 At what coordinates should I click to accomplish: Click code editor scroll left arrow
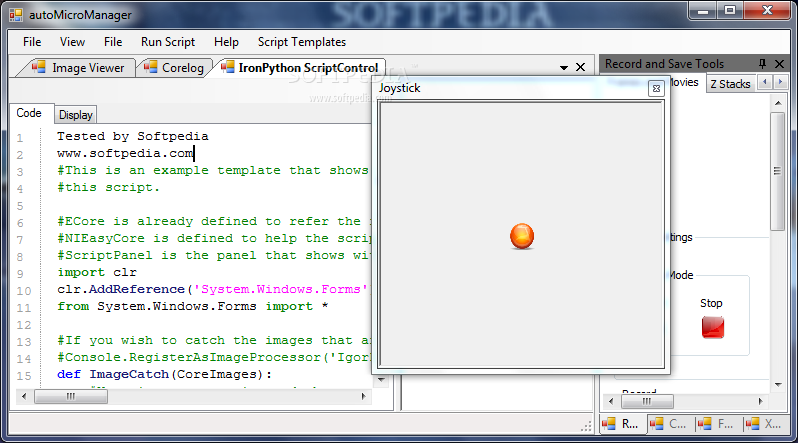pos(23,396)
